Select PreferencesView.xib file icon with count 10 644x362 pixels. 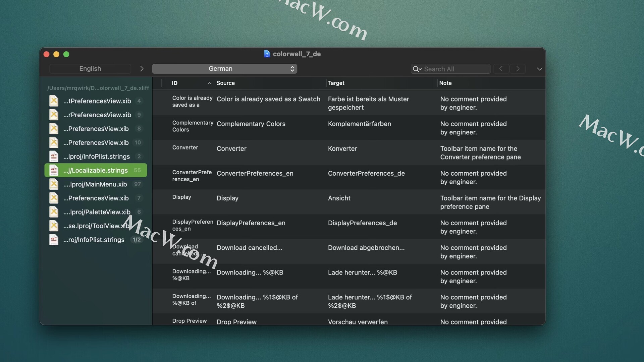(x=54, y=142)
